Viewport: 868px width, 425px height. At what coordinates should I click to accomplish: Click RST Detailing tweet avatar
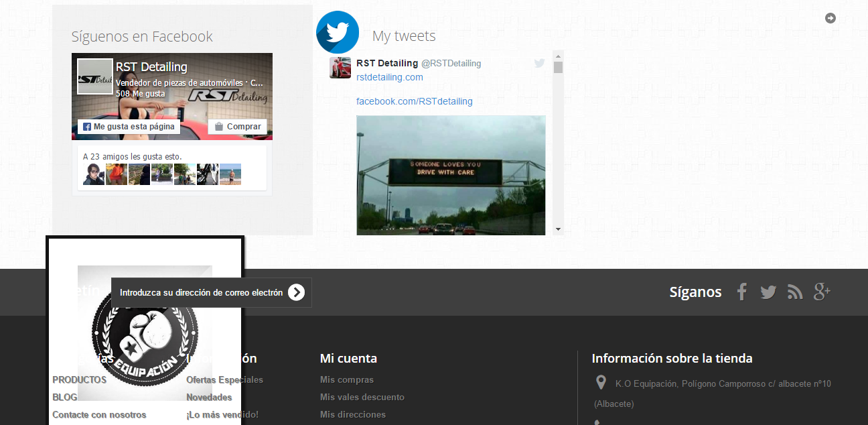coord(340,68)
